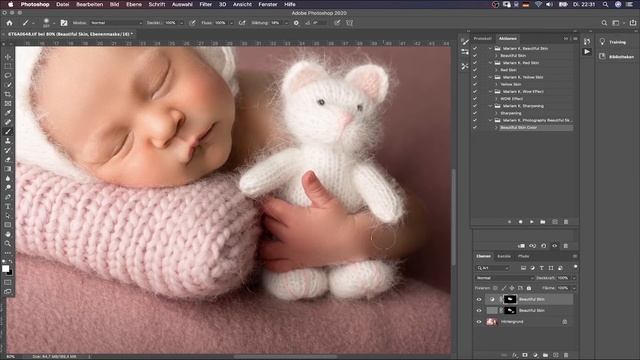Toggle checkmark for Red Skin action

click(x=475, y=70)
